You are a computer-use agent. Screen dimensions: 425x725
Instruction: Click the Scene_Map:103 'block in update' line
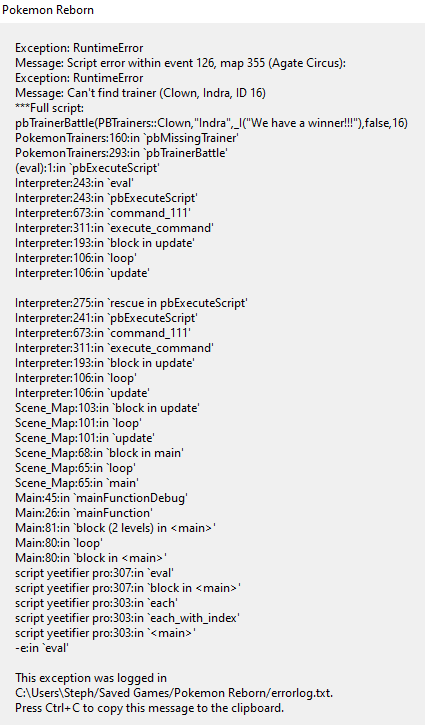[x=107, y=408]
